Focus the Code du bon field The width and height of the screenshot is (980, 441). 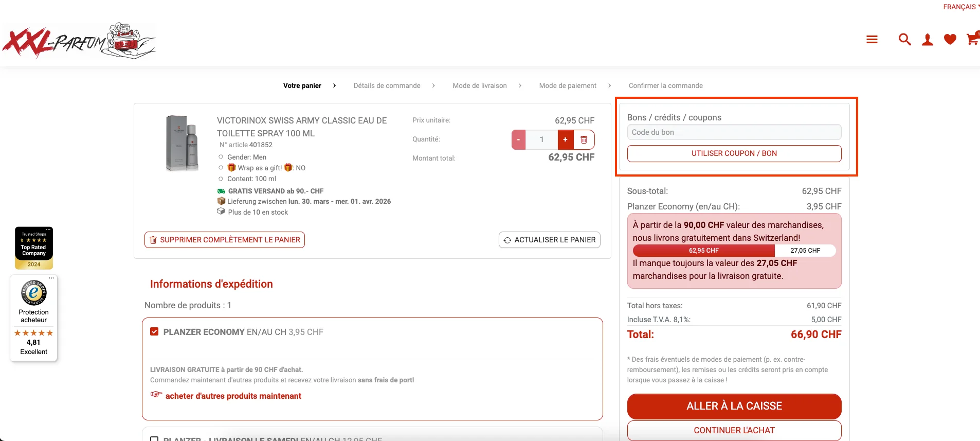[734, 132]
